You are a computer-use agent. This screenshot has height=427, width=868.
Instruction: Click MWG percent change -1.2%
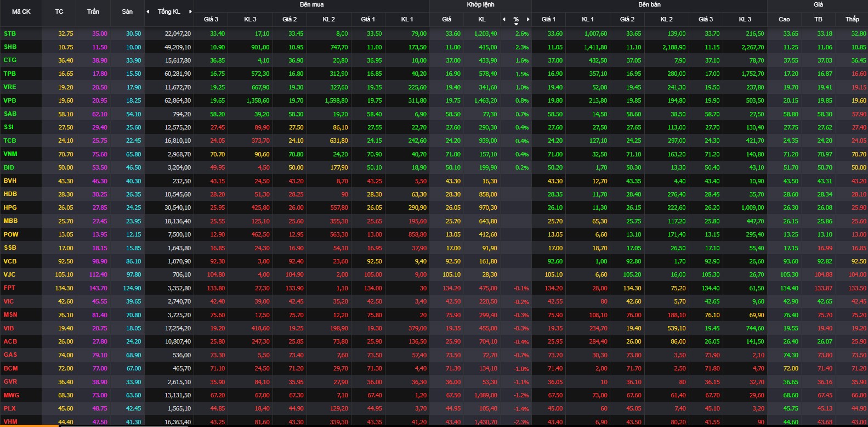[x=521, y=395]
